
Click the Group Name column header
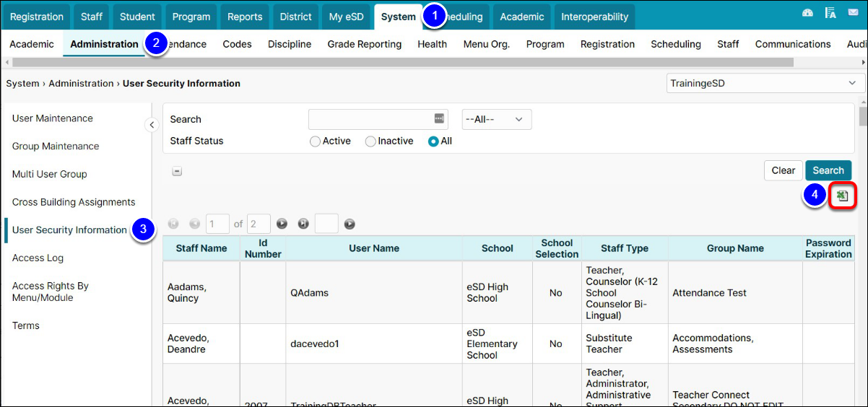pos(735,248)
